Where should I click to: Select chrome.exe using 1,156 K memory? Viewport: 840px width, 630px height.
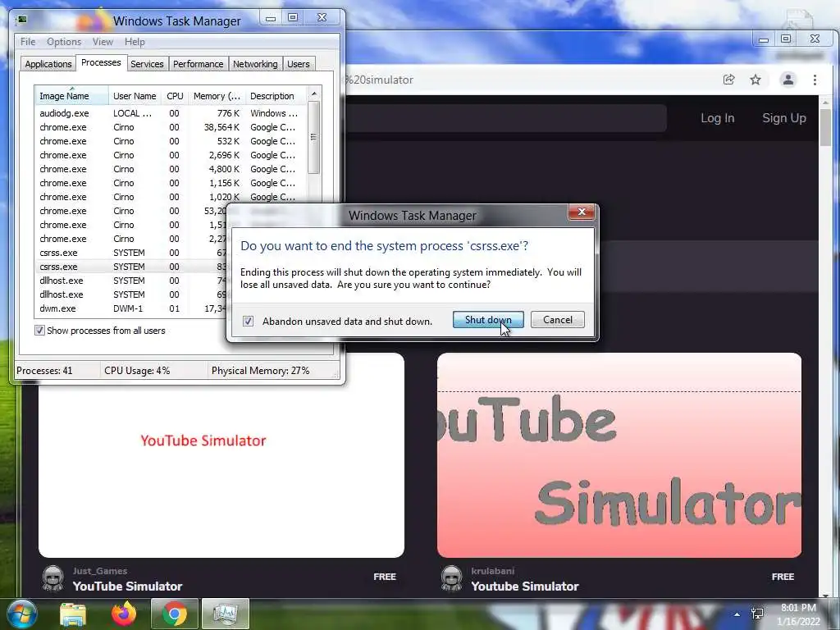click(x=171, y=183)
